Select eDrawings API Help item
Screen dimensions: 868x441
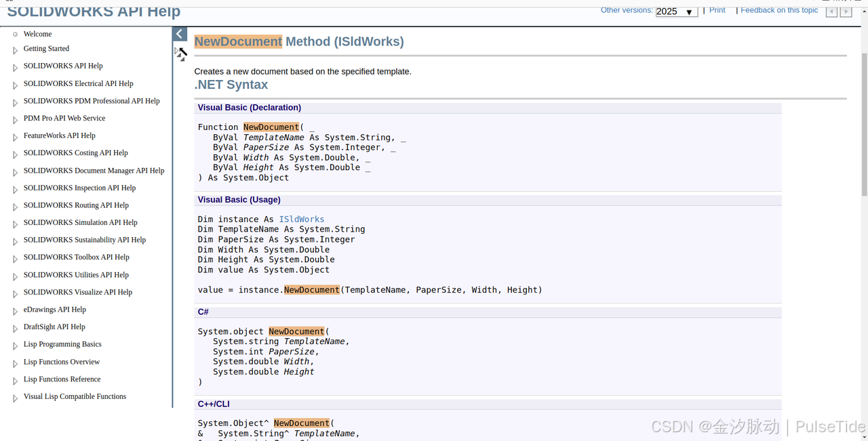[x=55, y=310]
